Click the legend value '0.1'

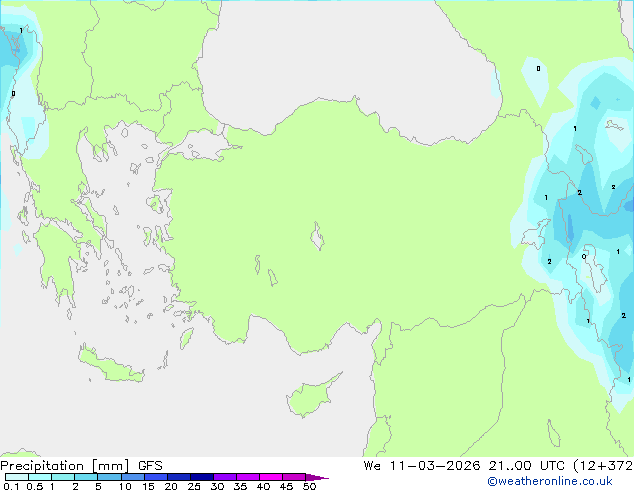pyautogui.click(x=11, y=486)
